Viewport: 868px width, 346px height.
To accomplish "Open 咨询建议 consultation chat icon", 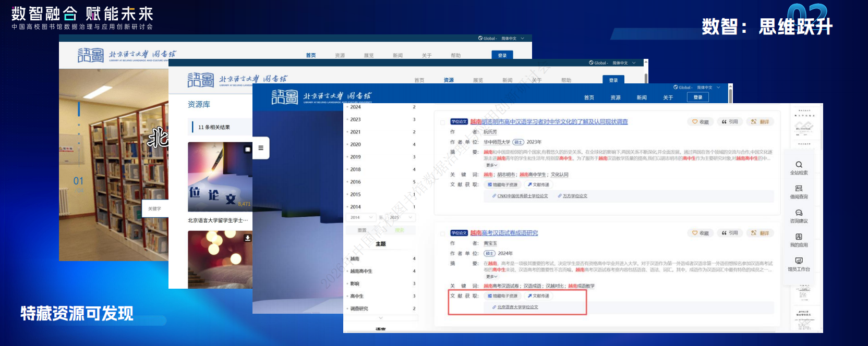I will pyautogui.click(x=799, y=213).
